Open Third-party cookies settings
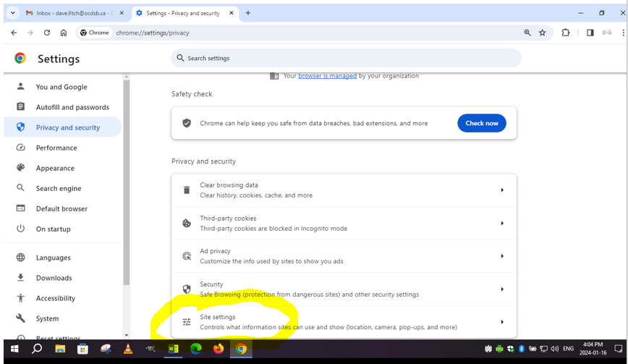This screenshot has height=364, width=628. tap(344, 224)
